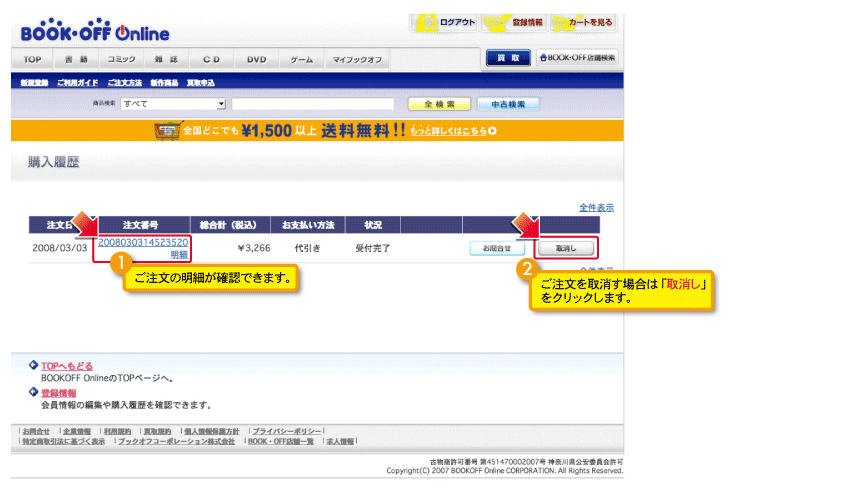Select the payment method 代引き
The height and width of the screenshot is (500, 851).
tap(307, 248)
